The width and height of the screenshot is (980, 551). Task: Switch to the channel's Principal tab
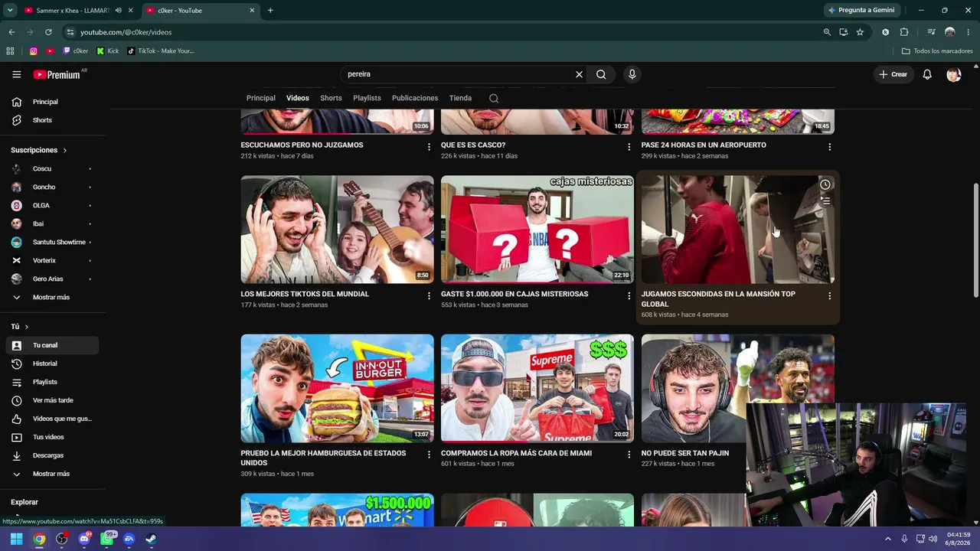(x=261, y=98)
